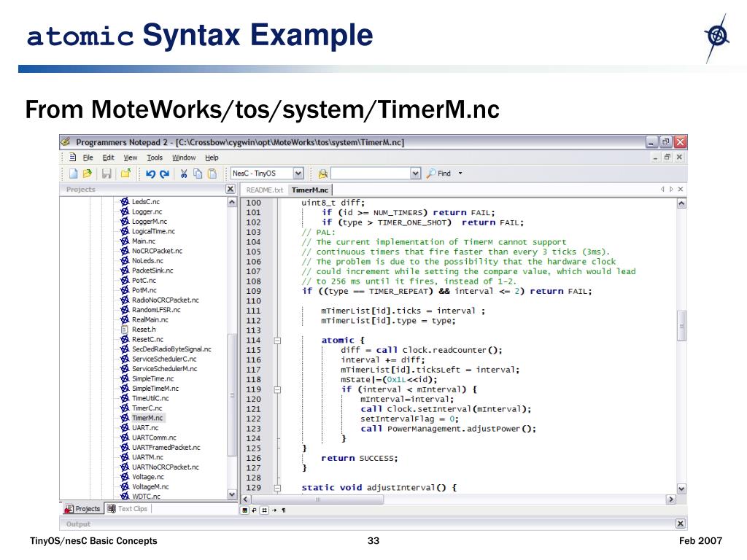This screenshot has width=747, height=560.
Task: Open the Help menu
Action: 212,157
